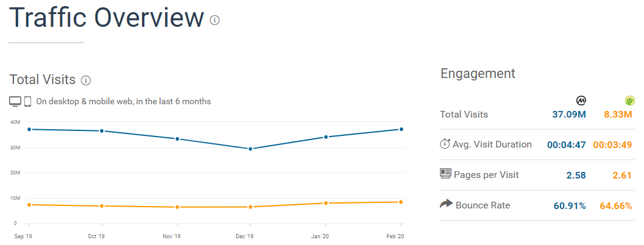Open the info tooltip next to Total Visits heading

coord(86,80)
